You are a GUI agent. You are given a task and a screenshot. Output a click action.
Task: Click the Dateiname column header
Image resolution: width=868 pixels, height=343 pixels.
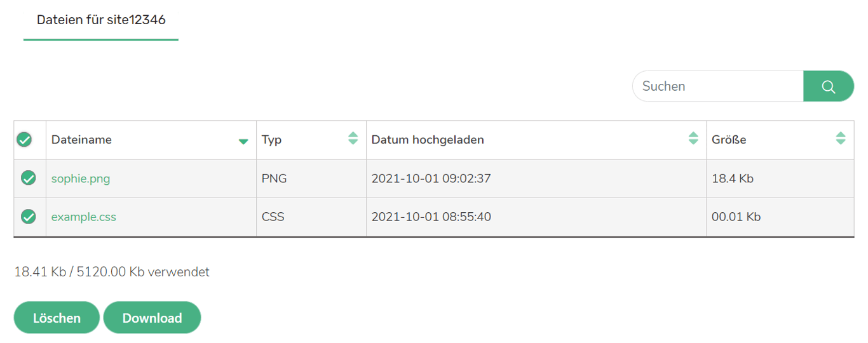pyautogui.click(x=81, y=140)
